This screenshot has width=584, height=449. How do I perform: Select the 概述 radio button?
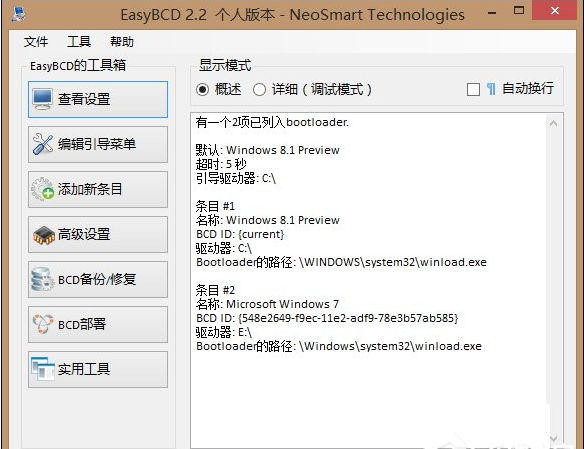(202, 89)
